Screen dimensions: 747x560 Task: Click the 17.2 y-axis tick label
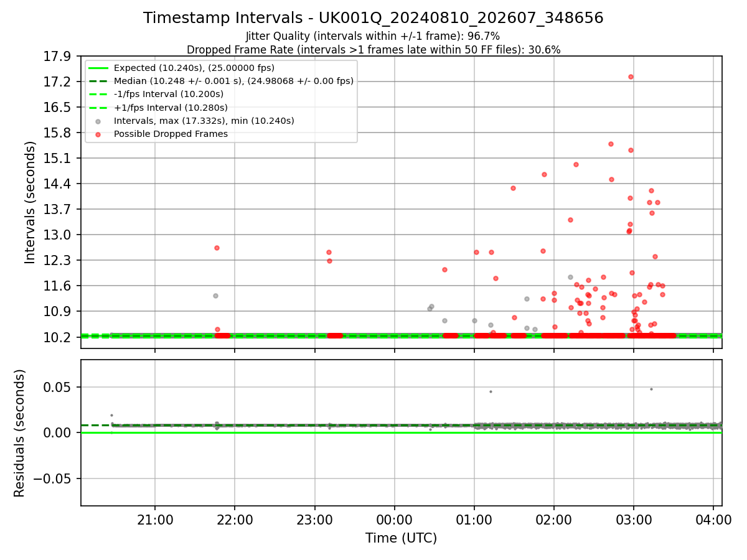59,82
